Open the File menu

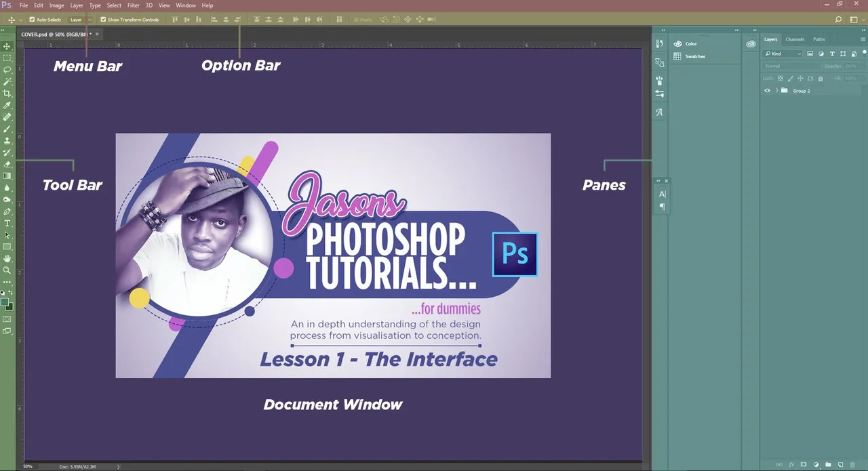24,5
